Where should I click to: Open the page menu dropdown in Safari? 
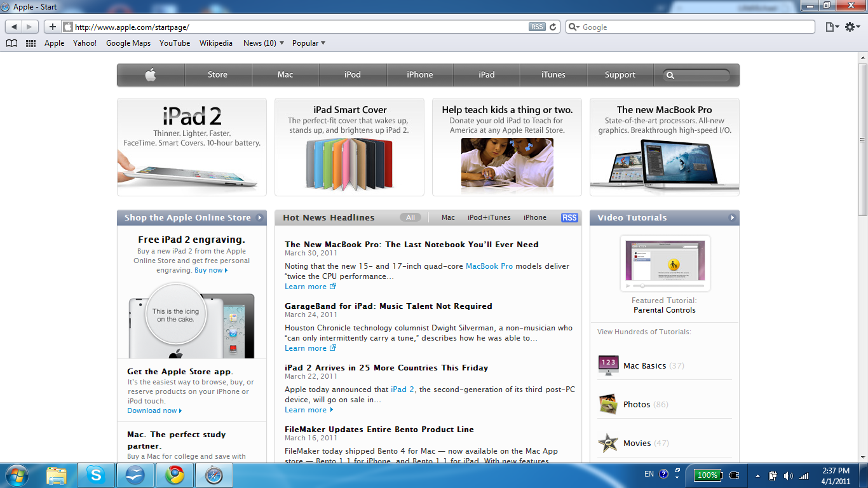click(x=832, y=27)
